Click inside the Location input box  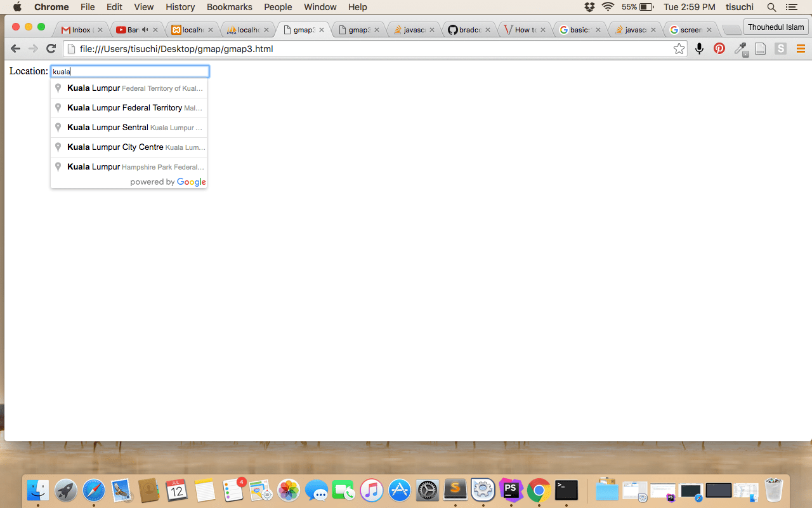pos(129,71)
